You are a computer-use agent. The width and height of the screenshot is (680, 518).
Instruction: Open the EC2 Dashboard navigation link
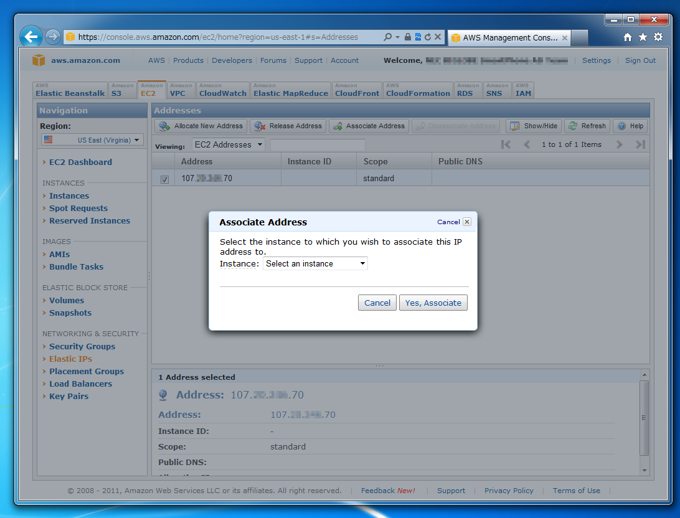(x=81, y=162)
